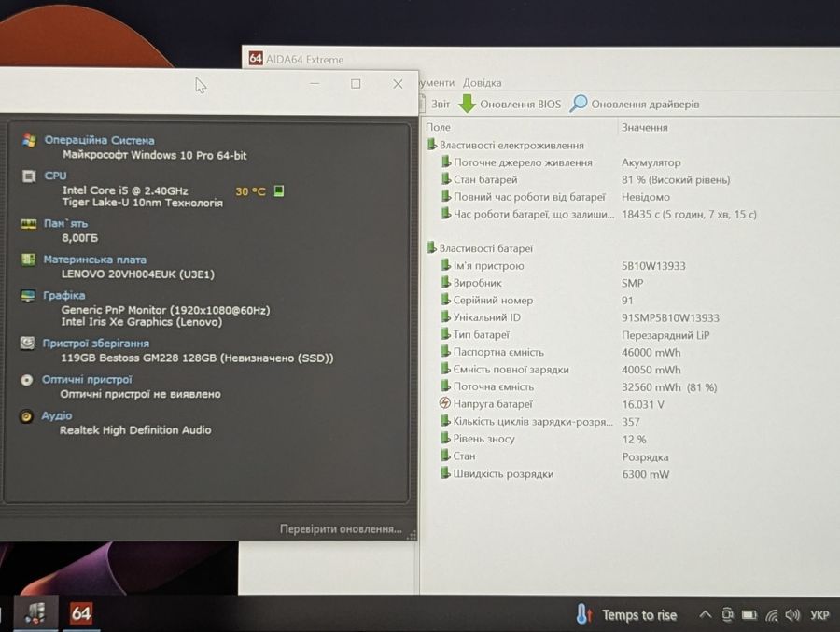Viewport: 840px width, 632px height.
Task: Open Материнська плата section link
Action: [94, 260]
